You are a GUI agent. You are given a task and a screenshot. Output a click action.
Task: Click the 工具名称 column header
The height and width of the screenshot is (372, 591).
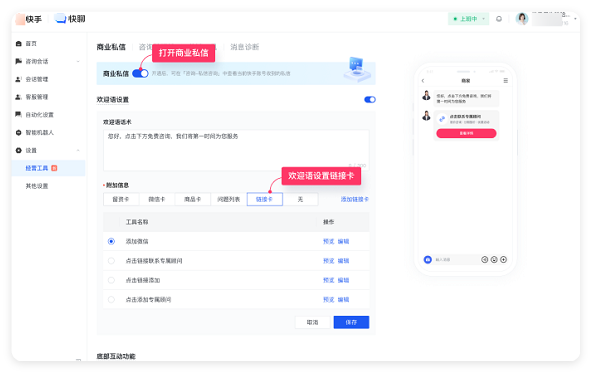point(137,222)
